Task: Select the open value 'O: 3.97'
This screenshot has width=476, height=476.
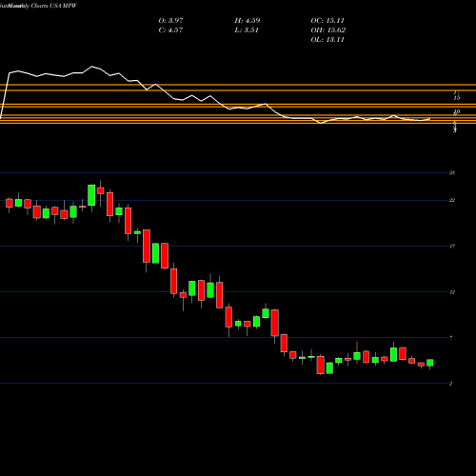Action: coord(170,21)
